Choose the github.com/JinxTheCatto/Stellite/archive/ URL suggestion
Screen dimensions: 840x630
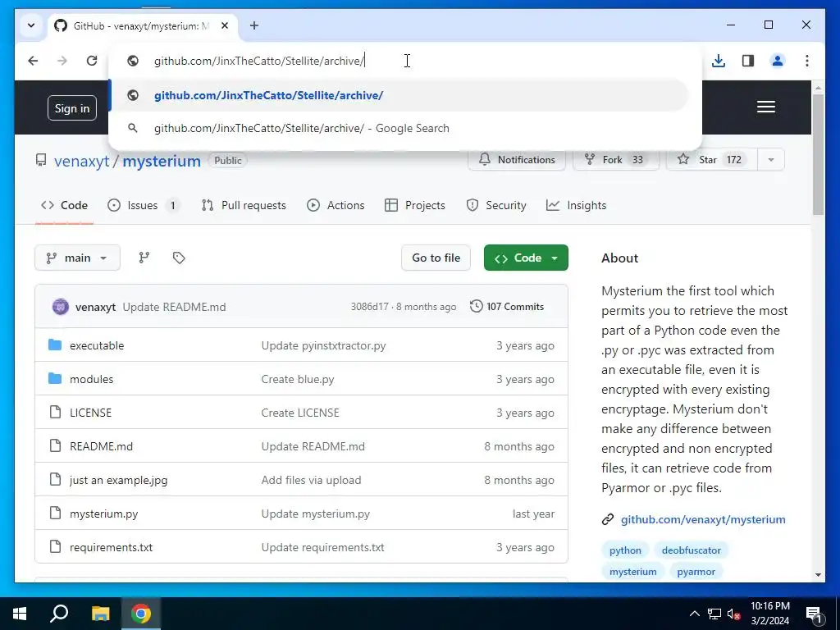[x=399, y=95]
